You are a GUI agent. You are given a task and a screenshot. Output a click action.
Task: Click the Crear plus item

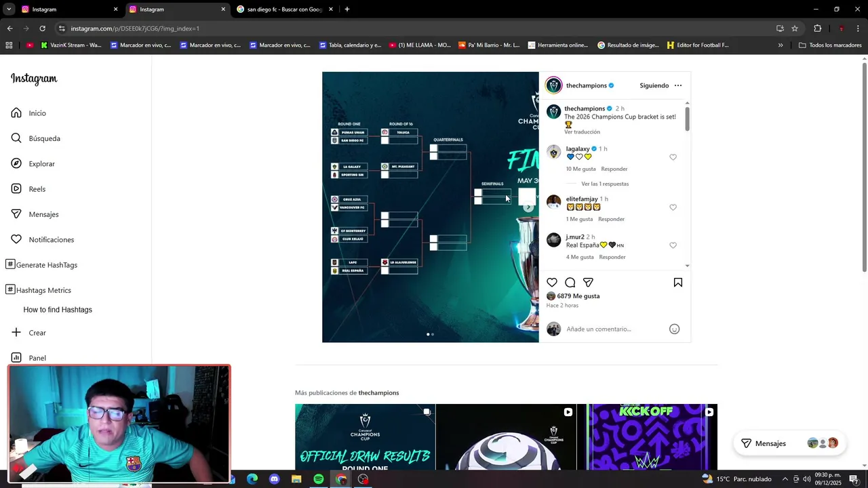tap(28, 333)
